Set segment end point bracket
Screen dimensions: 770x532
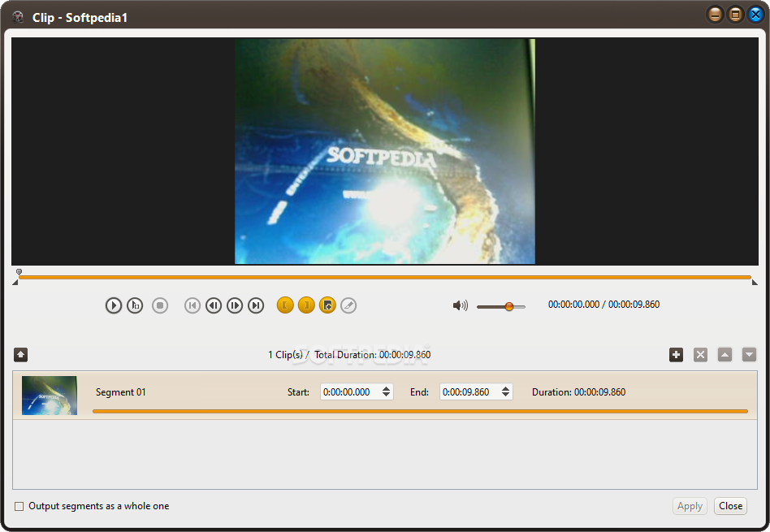pos(306,305)
